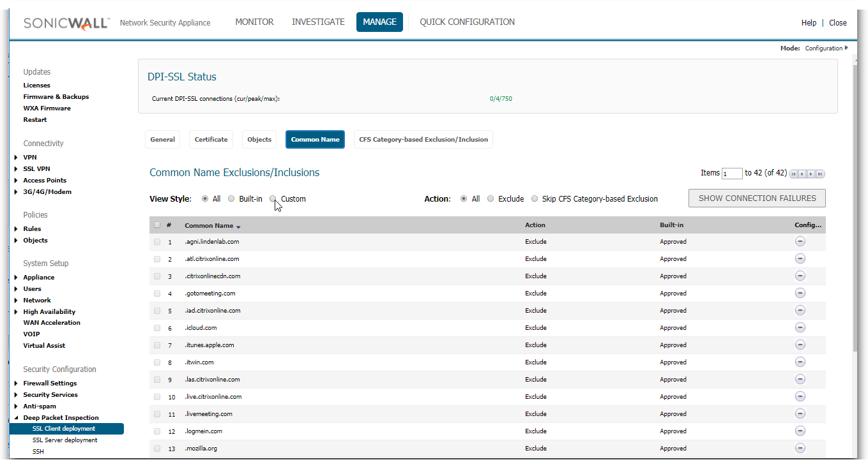The image size is (868, 469).
Task: Expand the 3G/4G/Modem sidebar section
Action: pos(16,191)
